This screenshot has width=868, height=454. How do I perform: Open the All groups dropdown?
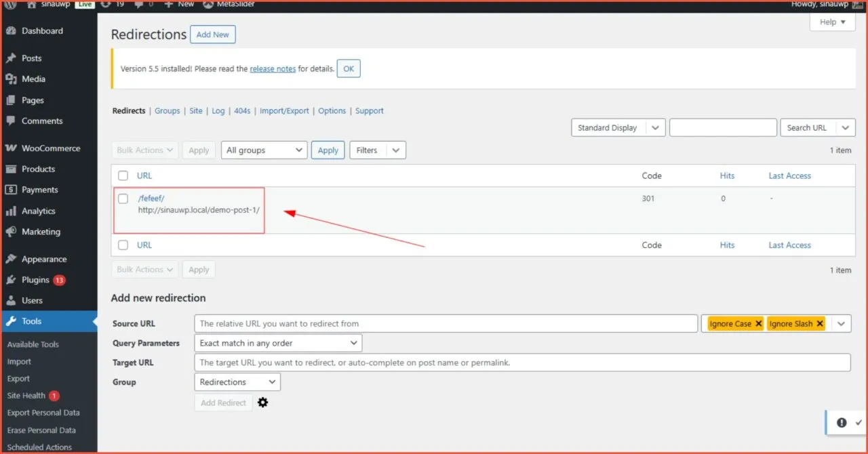point(264,150)
